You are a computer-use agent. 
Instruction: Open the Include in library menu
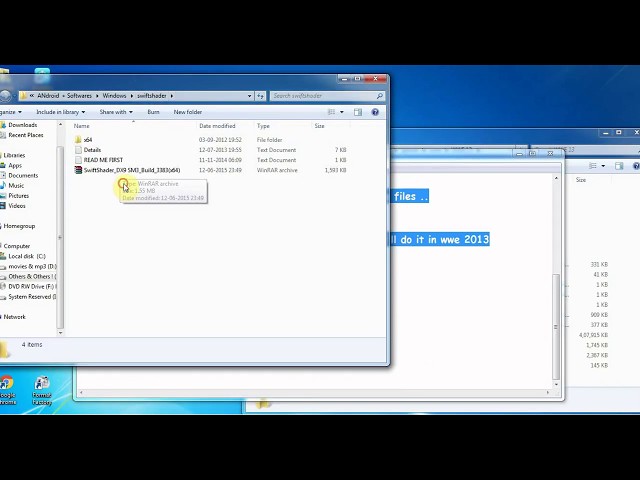point(60,112)
